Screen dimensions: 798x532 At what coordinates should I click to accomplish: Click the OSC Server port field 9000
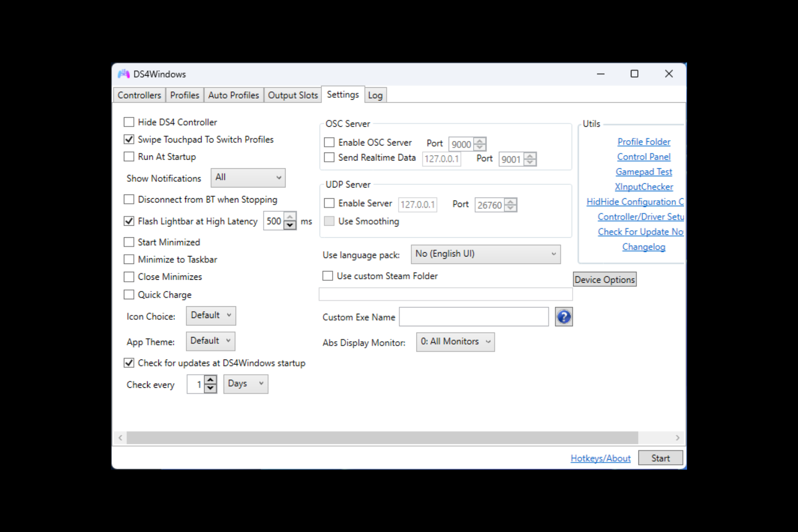click(x=461, y=144)
